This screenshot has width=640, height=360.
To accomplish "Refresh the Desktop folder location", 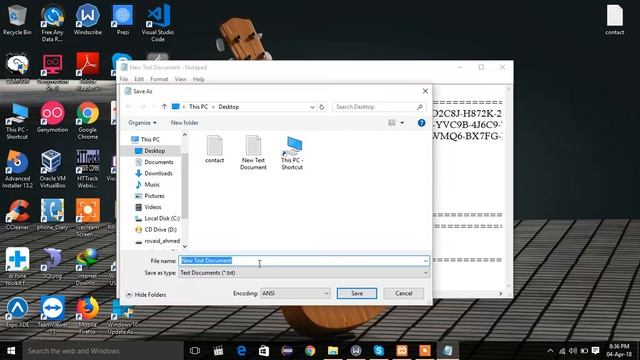I will point(322,107).
